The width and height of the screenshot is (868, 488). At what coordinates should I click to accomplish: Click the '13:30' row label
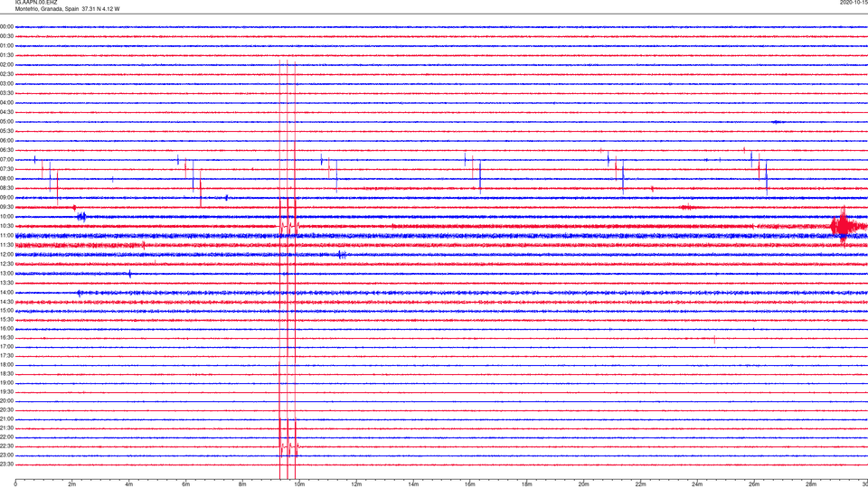point(6,283)
